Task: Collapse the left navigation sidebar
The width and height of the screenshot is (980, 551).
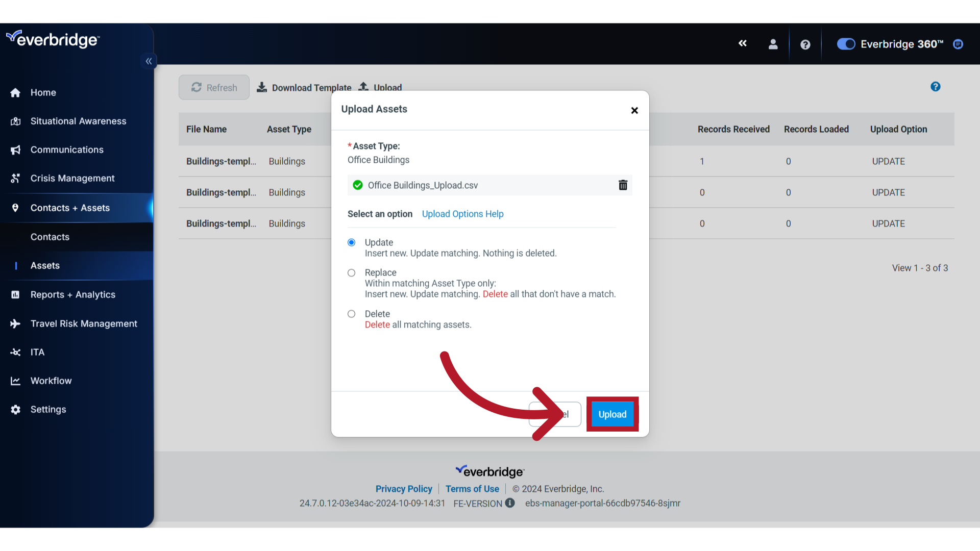Action: point(149,61)
